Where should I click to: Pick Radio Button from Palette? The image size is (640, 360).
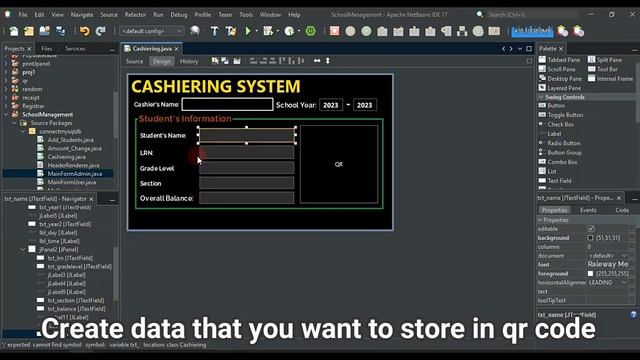coord(559,143)
